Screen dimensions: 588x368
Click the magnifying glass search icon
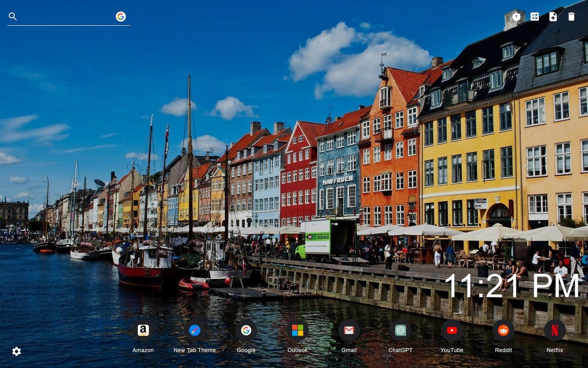13,17
